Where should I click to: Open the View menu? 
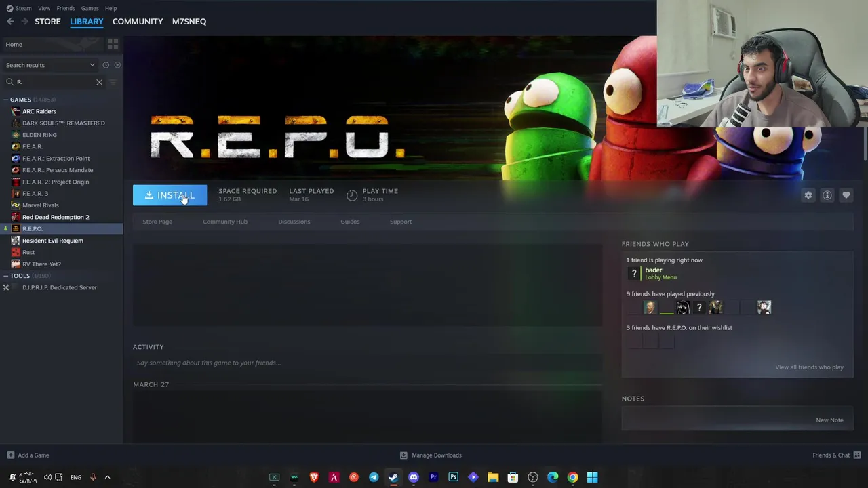(x=44, y=8)
